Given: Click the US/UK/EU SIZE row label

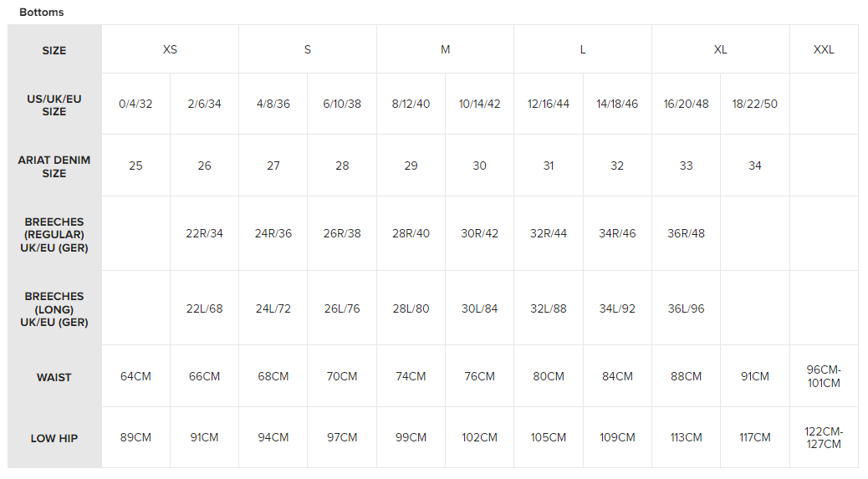Looking at the screenshot, I should pos(54,104).
